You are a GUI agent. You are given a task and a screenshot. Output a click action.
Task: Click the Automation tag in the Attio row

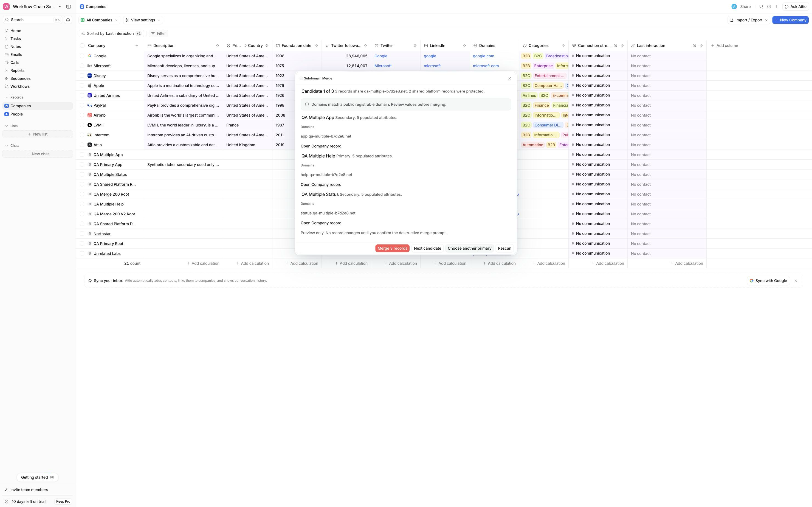532,145
